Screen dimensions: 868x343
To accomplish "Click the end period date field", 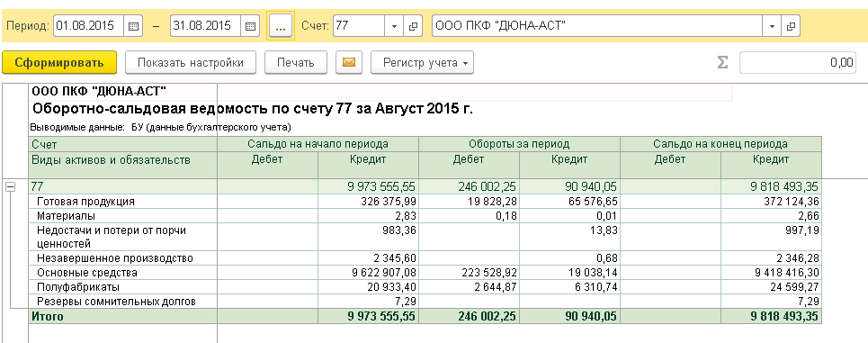I will click(206, 25).
